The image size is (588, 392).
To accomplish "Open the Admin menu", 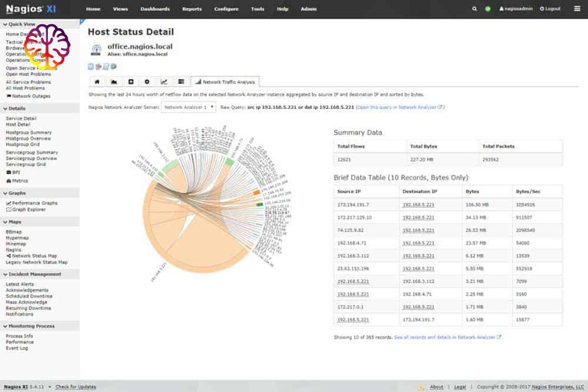I will 309,9.
